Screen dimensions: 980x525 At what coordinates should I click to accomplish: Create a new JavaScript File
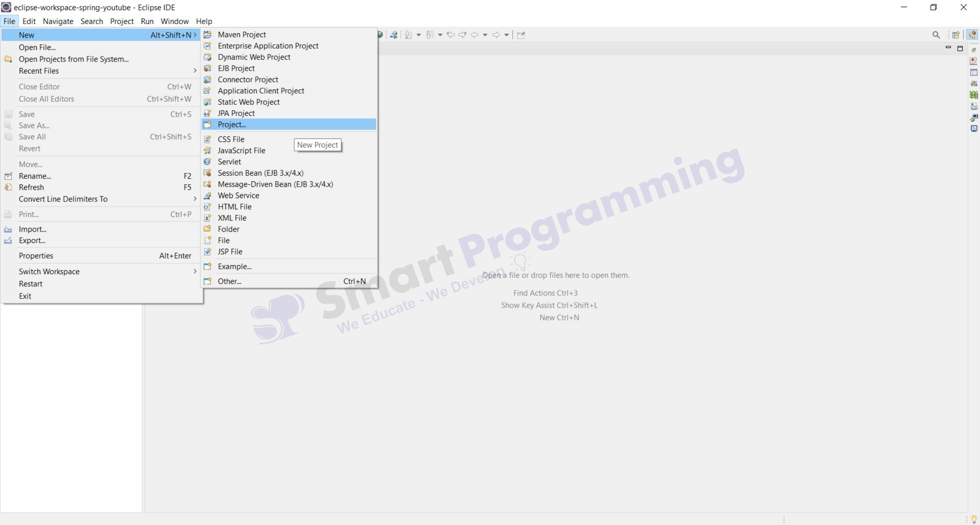point(289,150)
